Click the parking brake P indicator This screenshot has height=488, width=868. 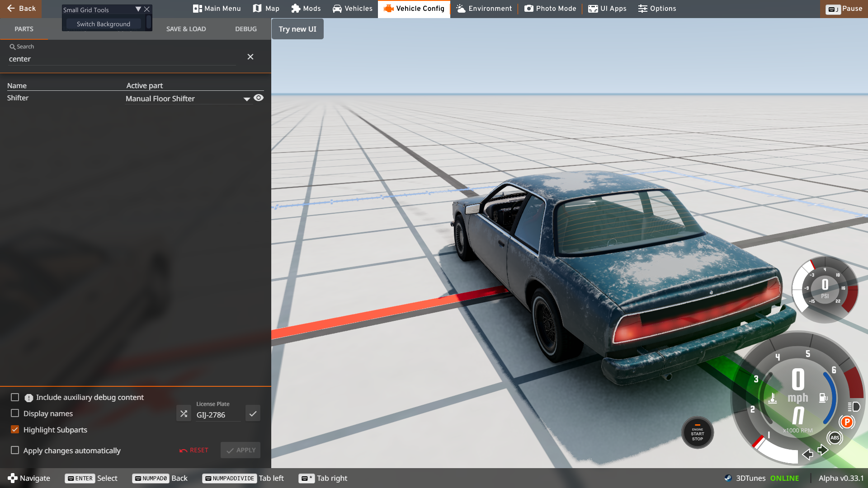tap(847, 422)
